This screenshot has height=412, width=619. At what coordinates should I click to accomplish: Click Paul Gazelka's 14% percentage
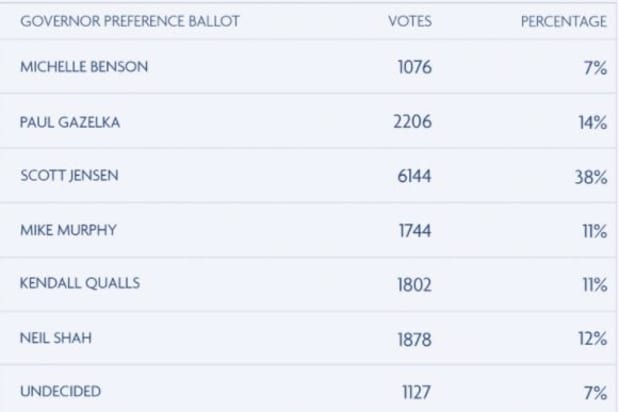[592, 123]
